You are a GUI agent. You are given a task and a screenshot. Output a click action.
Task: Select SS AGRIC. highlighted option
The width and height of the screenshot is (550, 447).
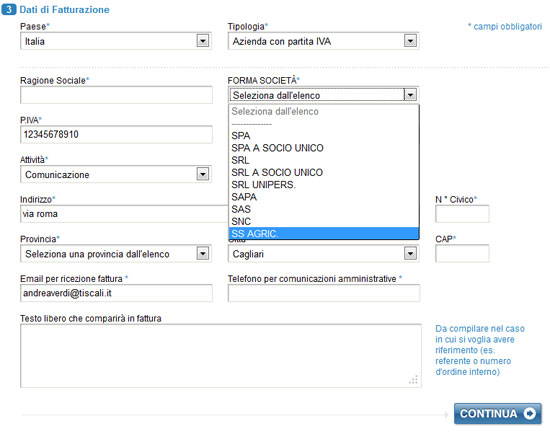[x=324, y=234]
